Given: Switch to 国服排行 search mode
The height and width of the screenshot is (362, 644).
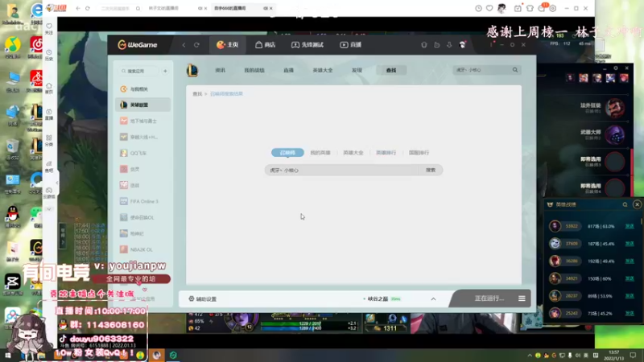Looking at the screenshot, I should [x=419, y=152].
